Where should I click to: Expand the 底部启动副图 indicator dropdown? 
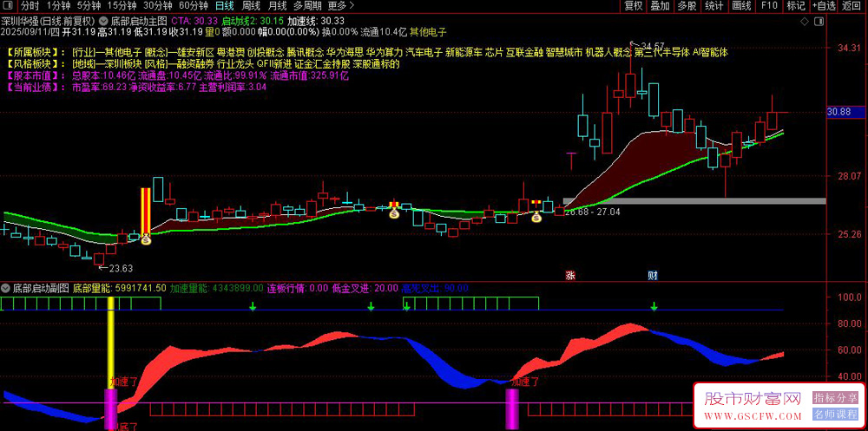coord(5,288)
